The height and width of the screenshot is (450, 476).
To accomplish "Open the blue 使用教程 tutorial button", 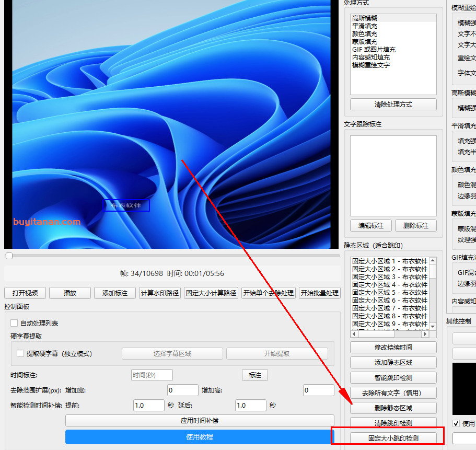I will point(199,437).
